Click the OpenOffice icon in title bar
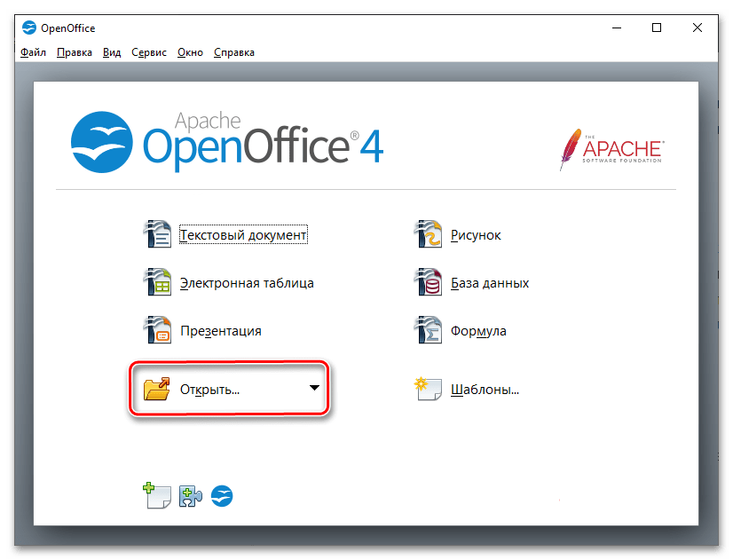 (x=29, y=28)
